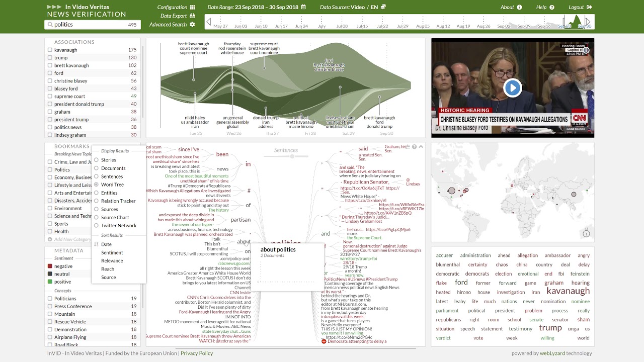Expand Add New Category under bookmarks
Viewport: 644px width, 362px height.
[x=50, y=239]
